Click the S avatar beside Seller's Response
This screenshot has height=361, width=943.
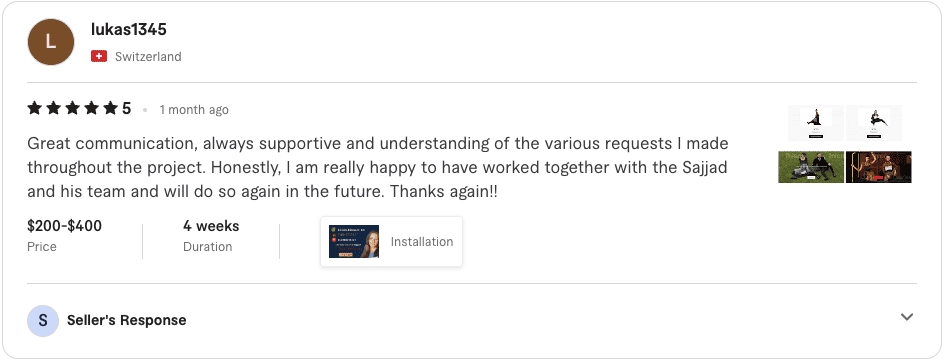click(x=43, y=320)
